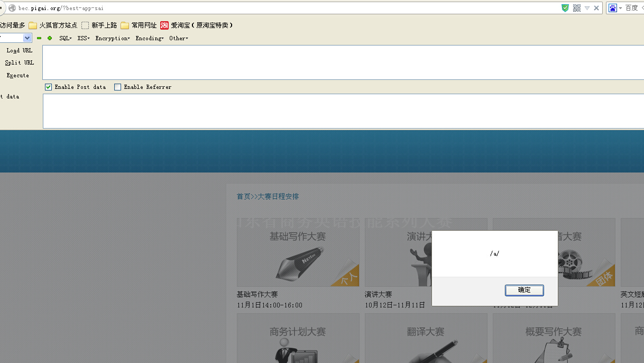Open 常用网址 bookmark folder
The height and width of the screenshot is (363, 644).
tap(139, 25)
